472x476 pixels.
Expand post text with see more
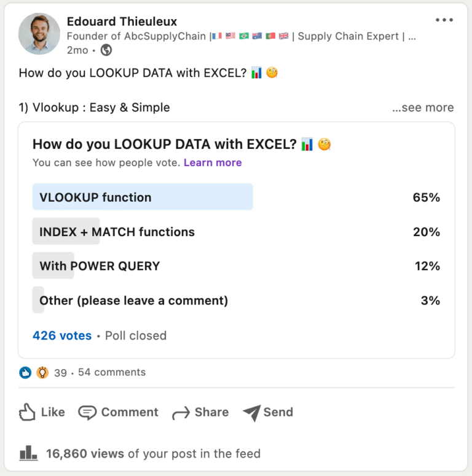click(x=423, y=108)
